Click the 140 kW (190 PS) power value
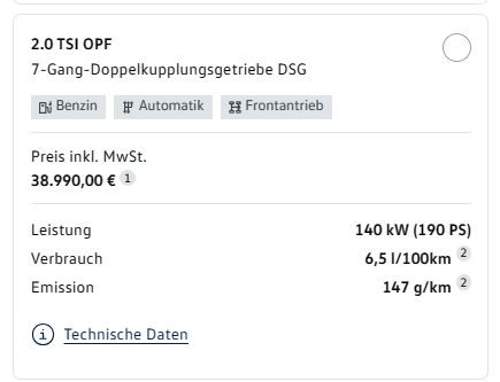 413,230
